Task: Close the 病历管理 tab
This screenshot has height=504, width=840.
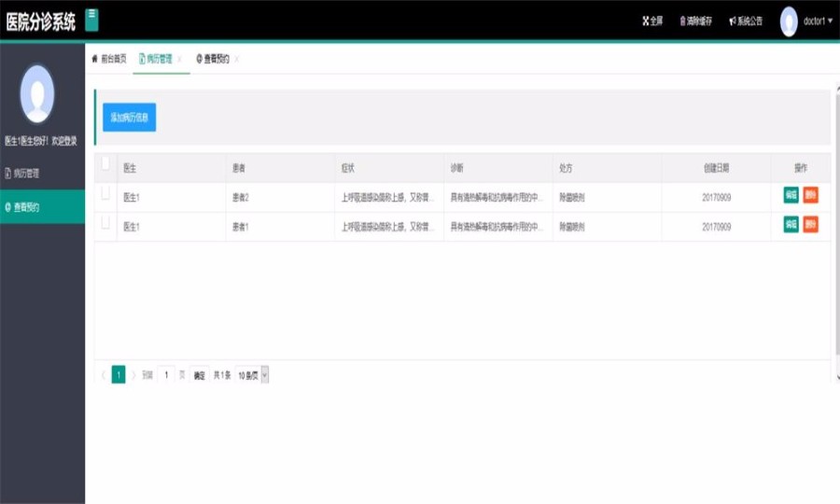Action: pyautogui.click(x=179, y=59)
